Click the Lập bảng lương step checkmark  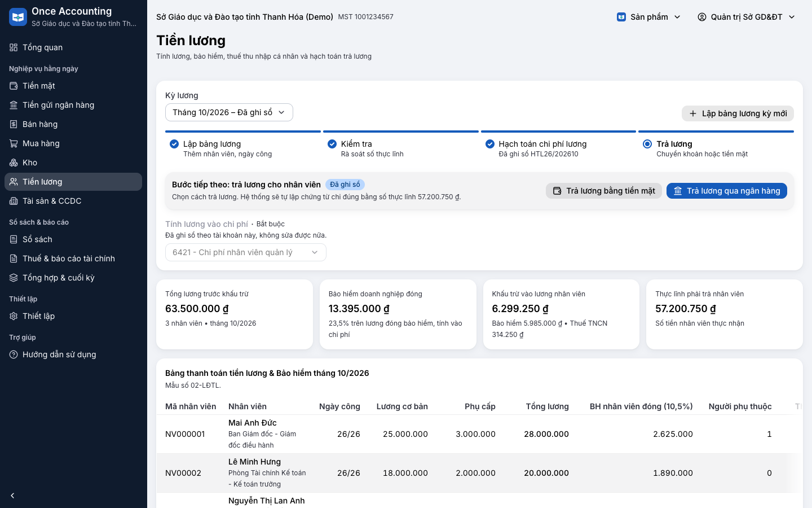[174, 144]
